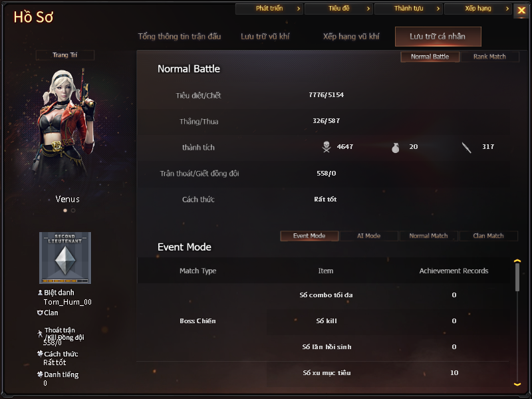The width and height of the screenshot is (532, 399).
Task: Expand the Phát triển menu arrow
Action: (299, 9)
